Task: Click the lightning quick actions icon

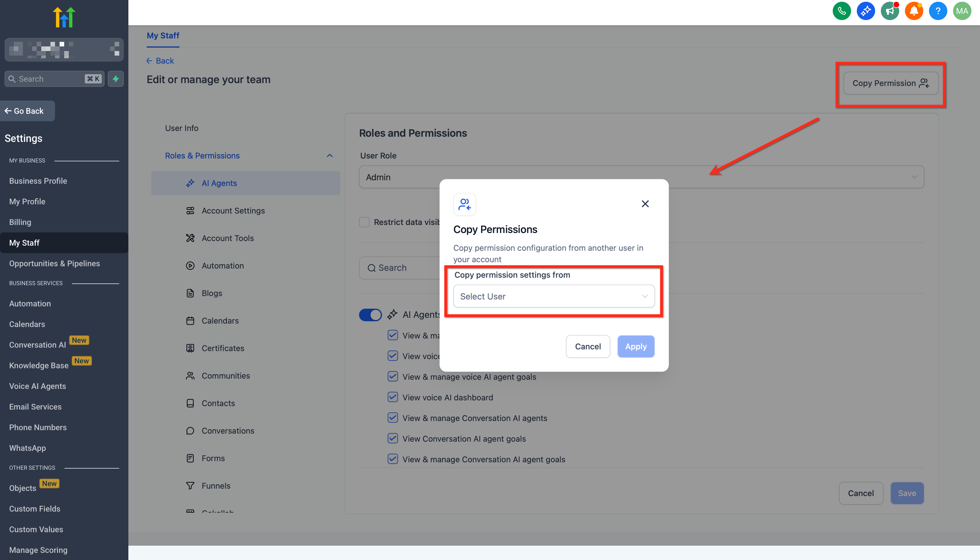Action: (115, 79)
